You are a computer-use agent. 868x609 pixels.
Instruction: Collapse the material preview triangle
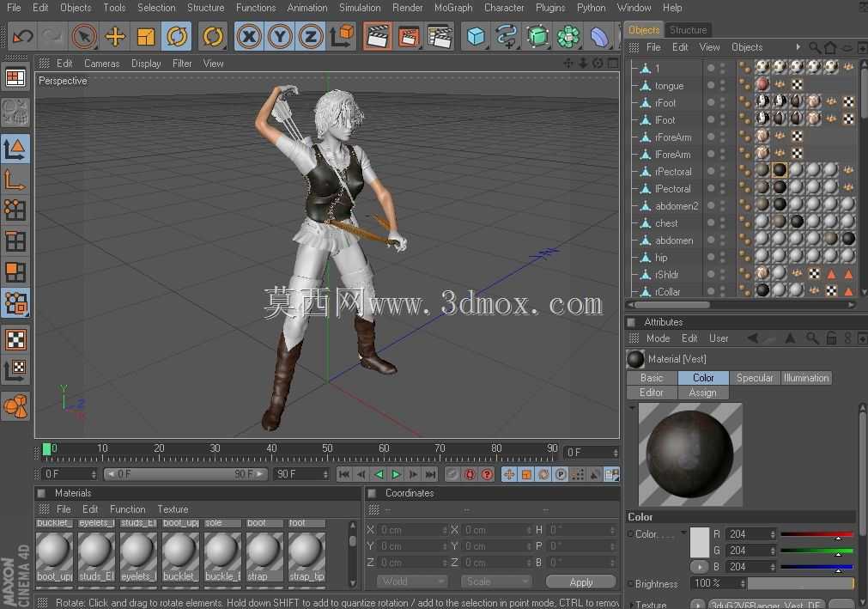(x=632, y=407)
